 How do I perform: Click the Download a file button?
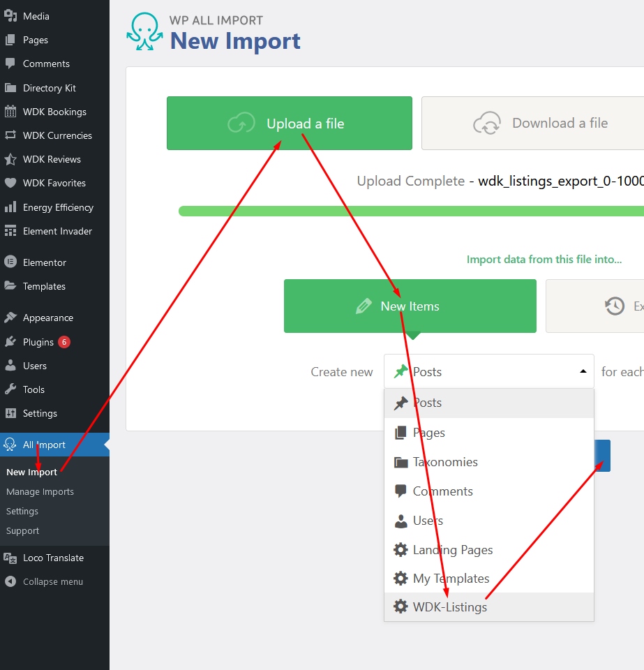click(x=532, y=123)
